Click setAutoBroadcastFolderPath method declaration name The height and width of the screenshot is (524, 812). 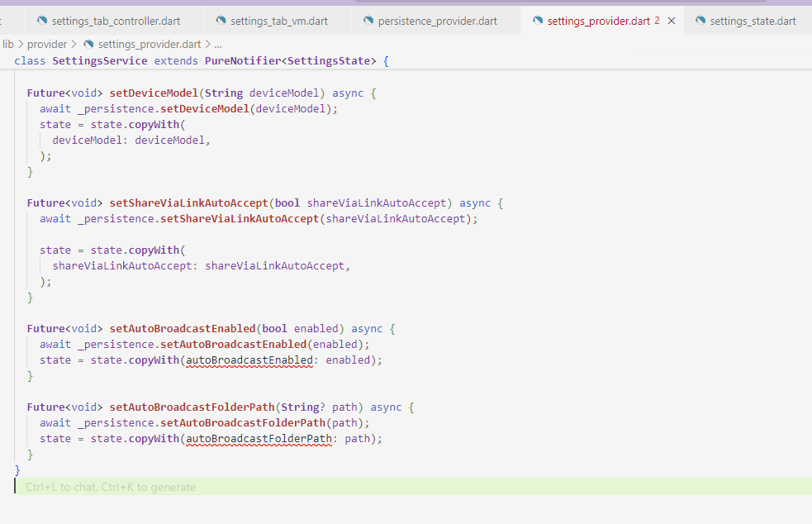(x=192, y=407)
